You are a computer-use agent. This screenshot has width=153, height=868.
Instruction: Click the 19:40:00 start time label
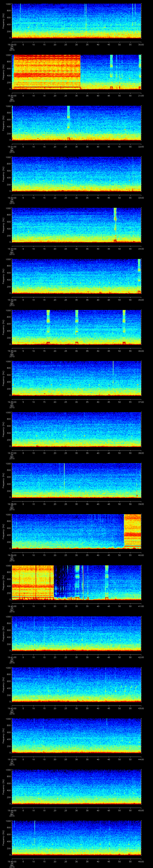pyautogui.click(x=12, y=606)
